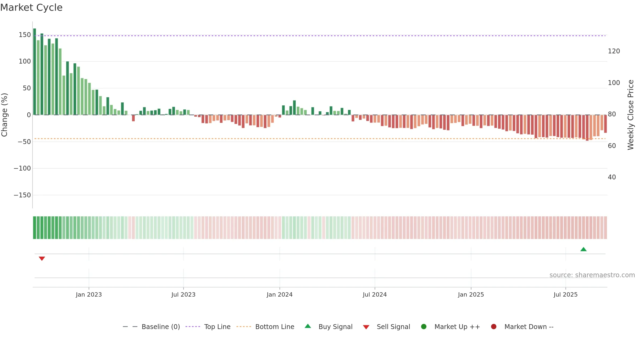Toggle the Buy Signal legend entry
644x362 pixels.
click(329, 327)
